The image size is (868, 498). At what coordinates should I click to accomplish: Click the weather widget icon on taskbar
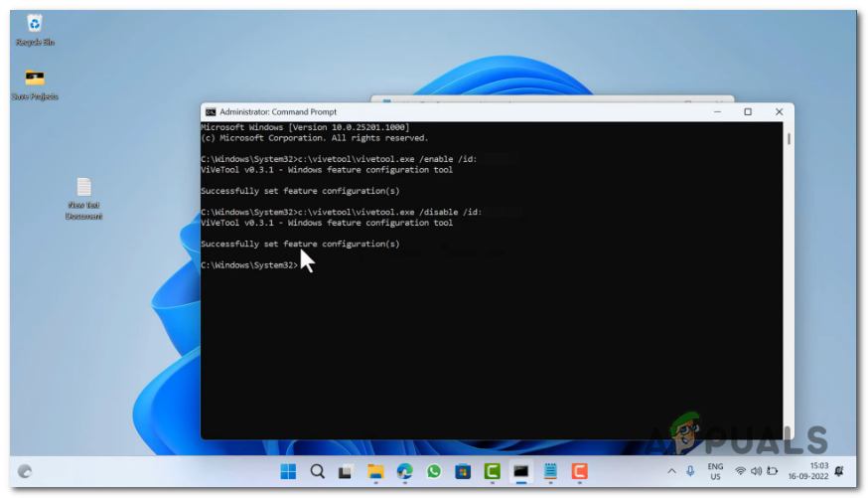(x=25, y=471)
